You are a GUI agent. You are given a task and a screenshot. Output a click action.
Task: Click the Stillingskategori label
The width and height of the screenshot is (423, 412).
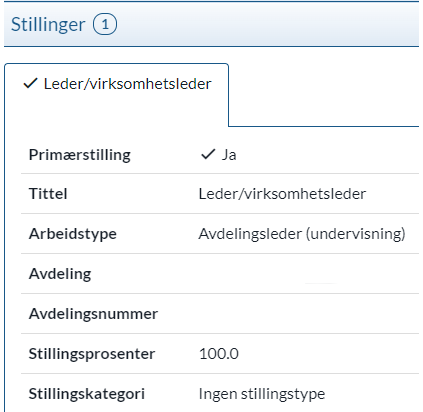click(87, 394)
